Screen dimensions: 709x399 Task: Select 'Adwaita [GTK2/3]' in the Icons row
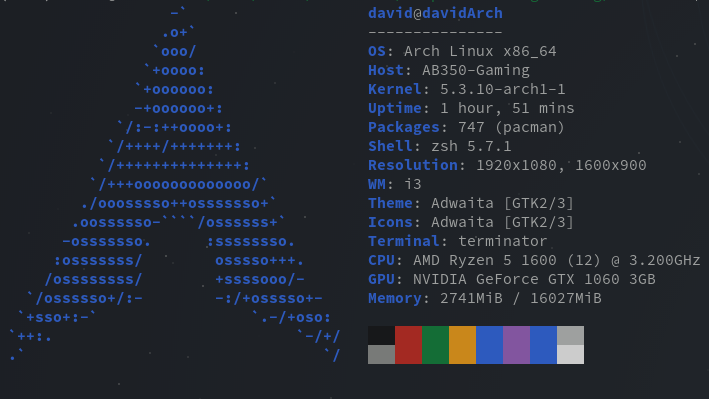502,223
